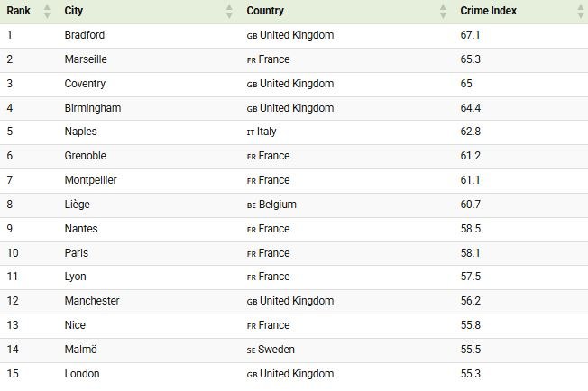Click the Crime Index header label
The width and height of the screenshot is (588, 391).
tap(488, 12)
